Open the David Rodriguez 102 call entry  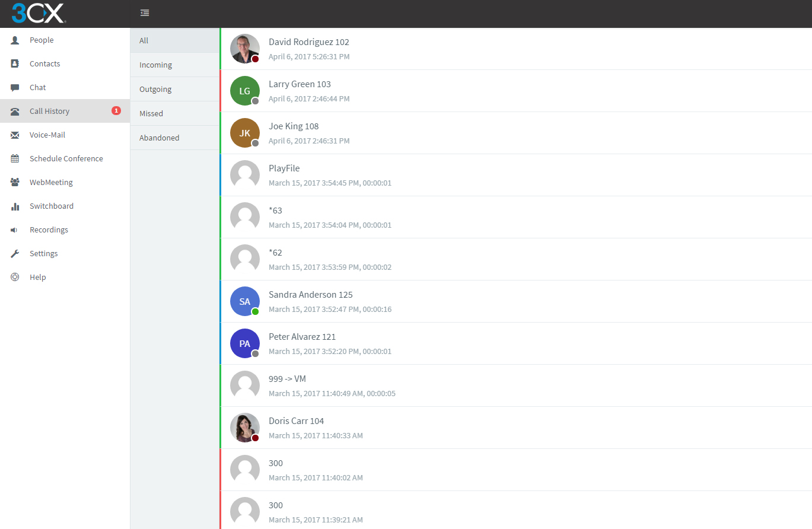pyautogui.click(x=515, y=49)
